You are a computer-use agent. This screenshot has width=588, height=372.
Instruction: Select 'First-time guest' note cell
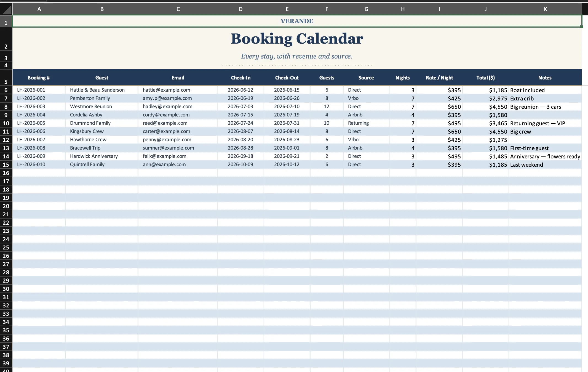click(x=545, y=148)
